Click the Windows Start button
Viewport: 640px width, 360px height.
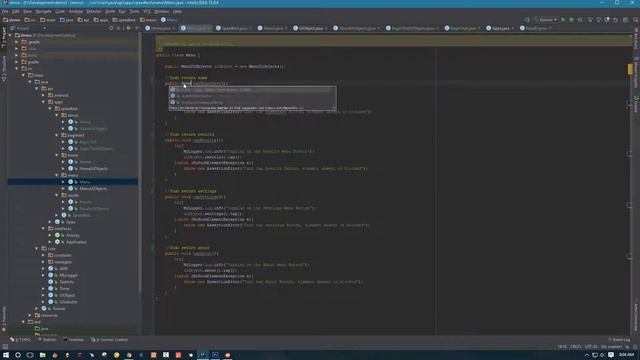click(6, 355)
